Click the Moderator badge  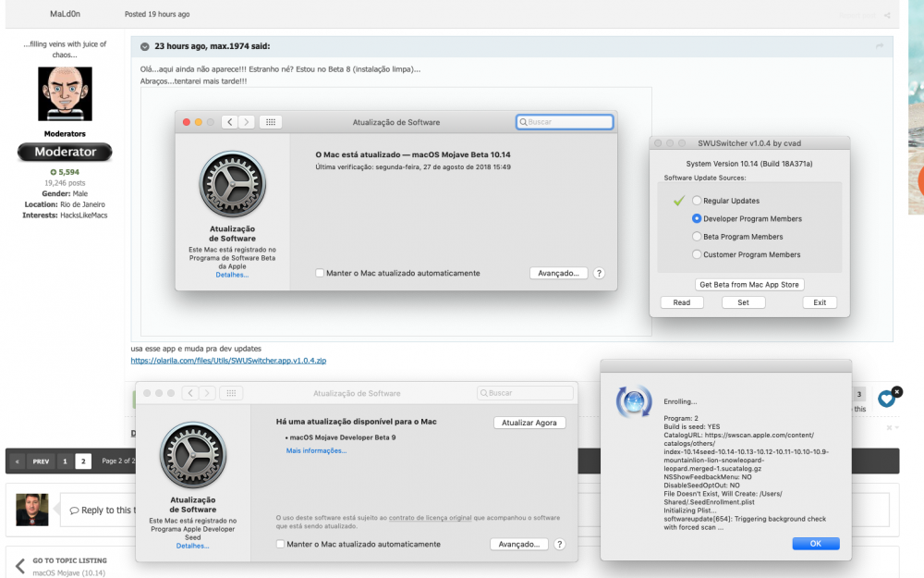pyautogui.click(x=65, y=152)
